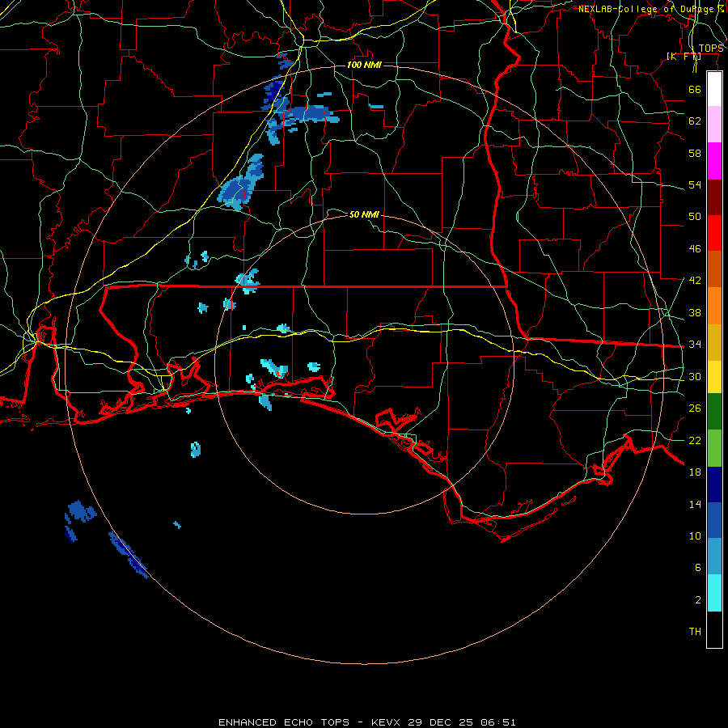Click the "TH" threshold label
Screen dimensions: 728x728
(695, 632)
